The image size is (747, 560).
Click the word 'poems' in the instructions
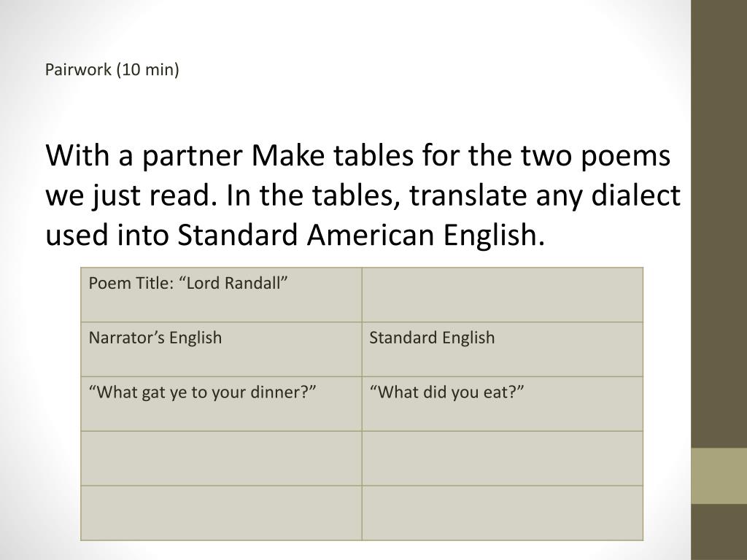click(x=625, y=157)
